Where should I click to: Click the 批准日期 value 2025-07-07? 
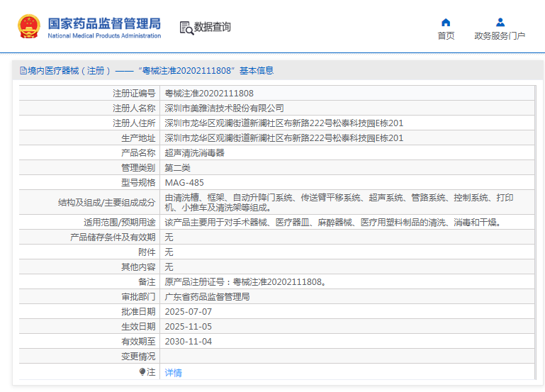point(189,312)
